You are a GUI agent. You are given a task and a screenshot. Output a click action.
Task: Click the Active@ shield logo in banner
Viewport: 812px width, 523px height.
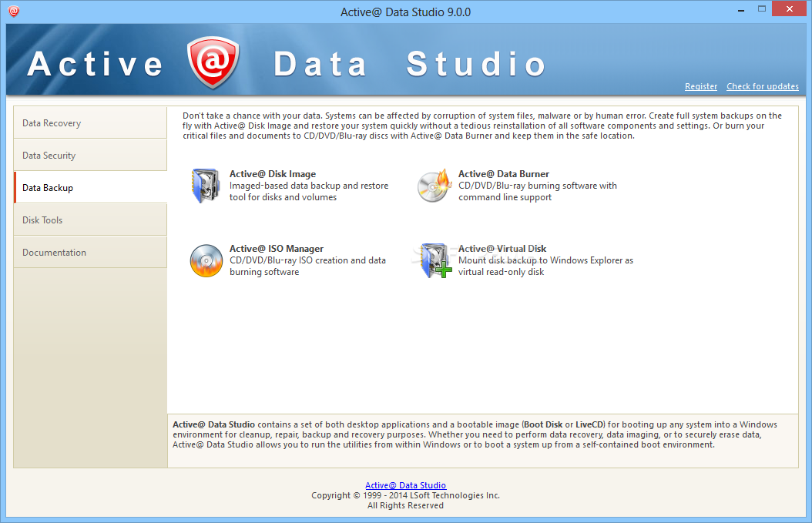[x=213, y=62]
